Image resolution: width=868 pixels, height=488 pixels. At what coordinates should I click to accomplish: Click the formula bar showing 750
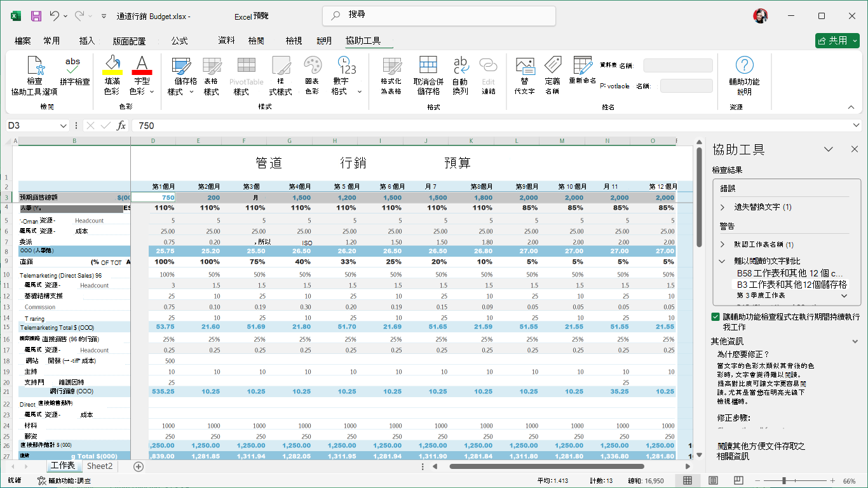coord(497,126)
